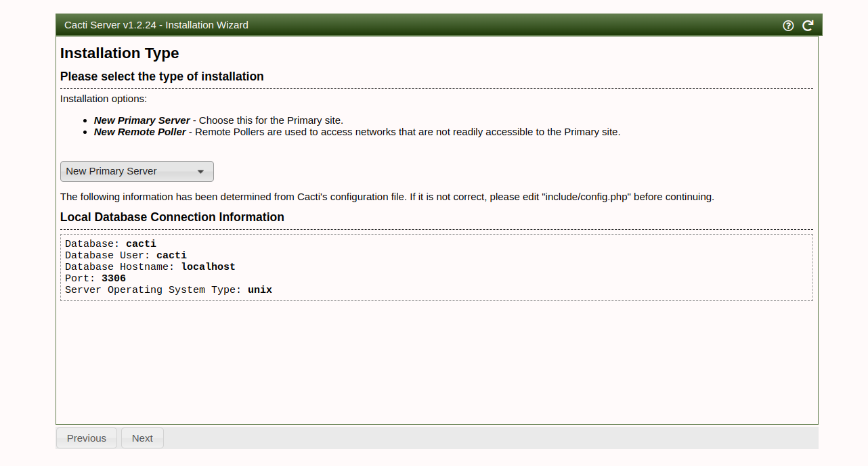The height and width of the screenshot is (466, 868).
Task: Open the wizard help icon
Action: pos(788,26)
